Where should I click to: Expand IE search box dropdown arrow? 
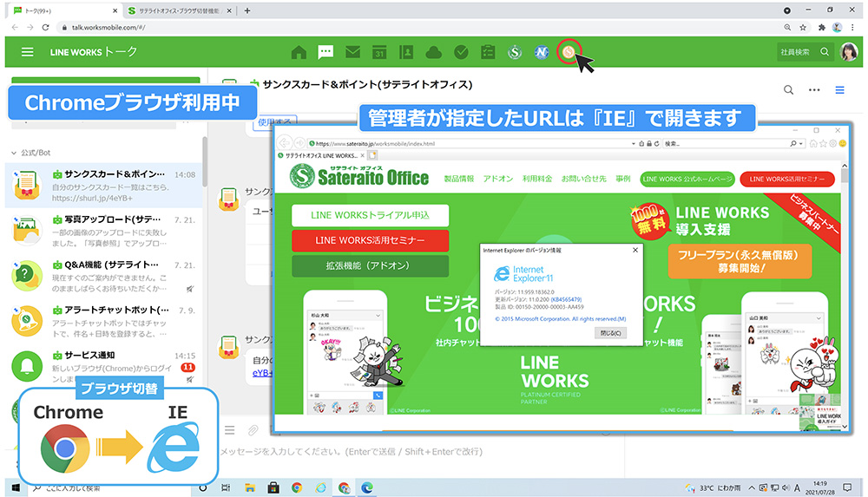coord(801,144)
